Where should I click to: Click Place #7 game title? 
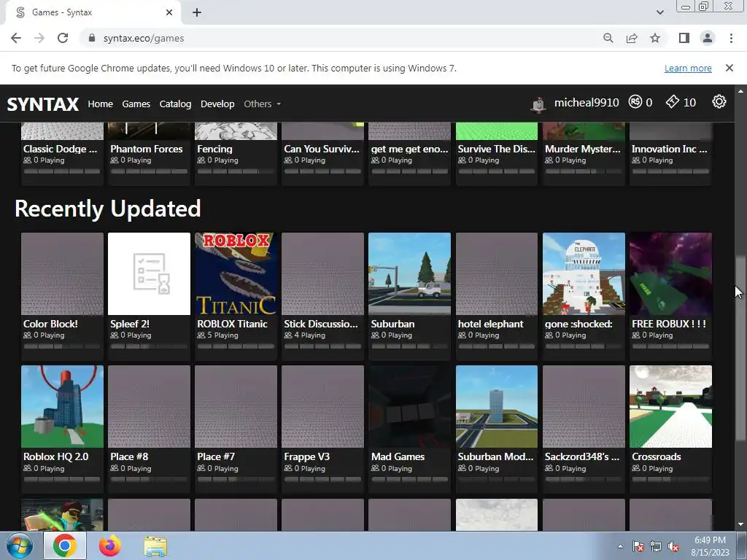click(216, 456)
